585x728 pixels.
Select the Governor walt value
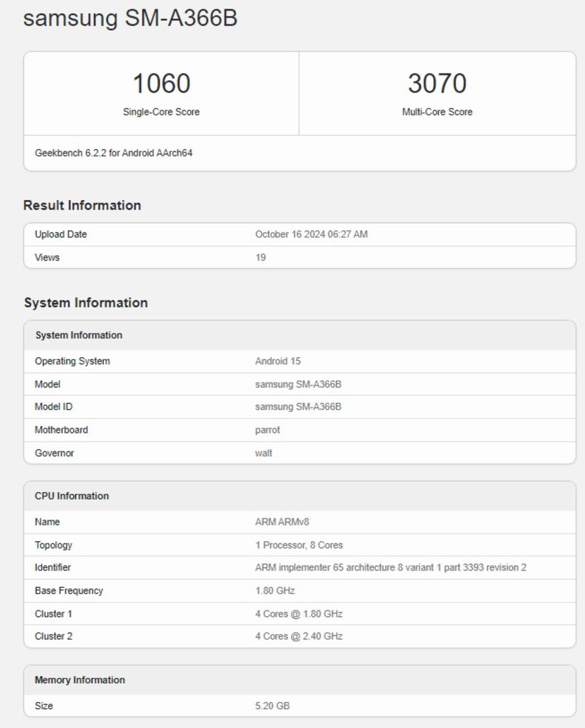point(263,453)
